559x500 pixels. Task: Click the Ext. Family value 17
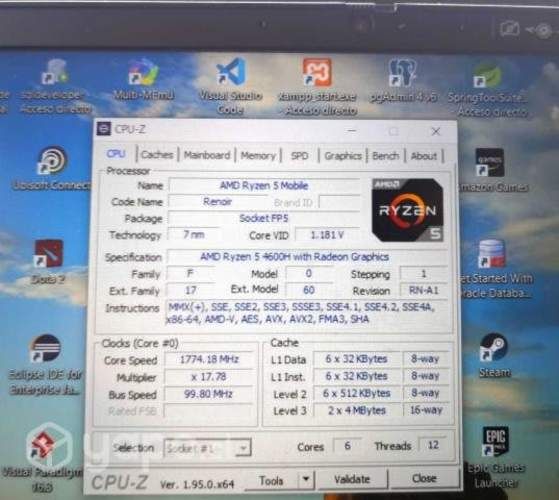coord(191,290)
